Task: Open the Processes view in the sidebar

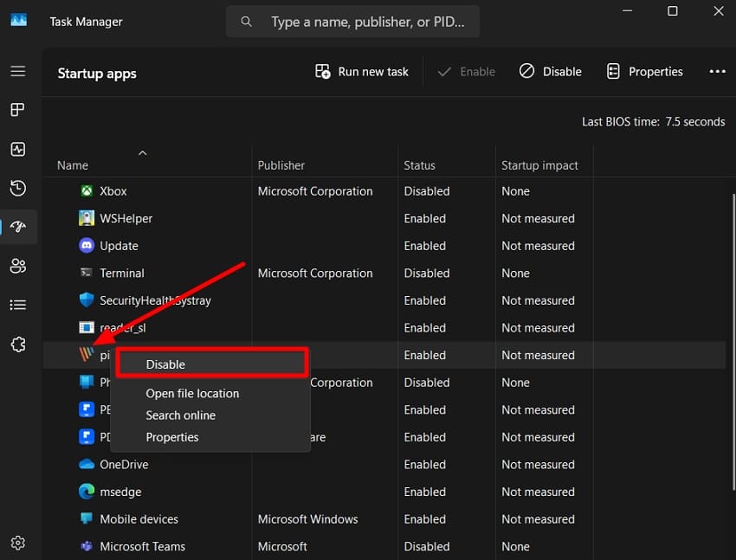Action: [x=18, y=109]
